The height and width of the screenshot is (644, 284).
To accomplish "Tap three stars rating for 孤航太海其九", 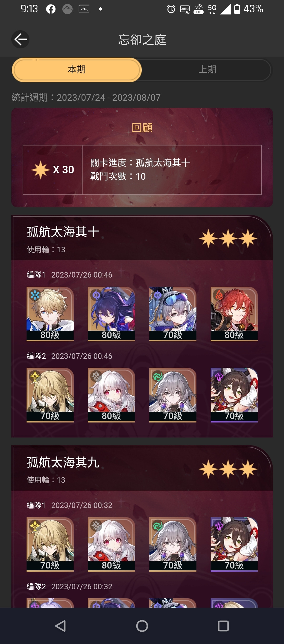I will [228, 469].
